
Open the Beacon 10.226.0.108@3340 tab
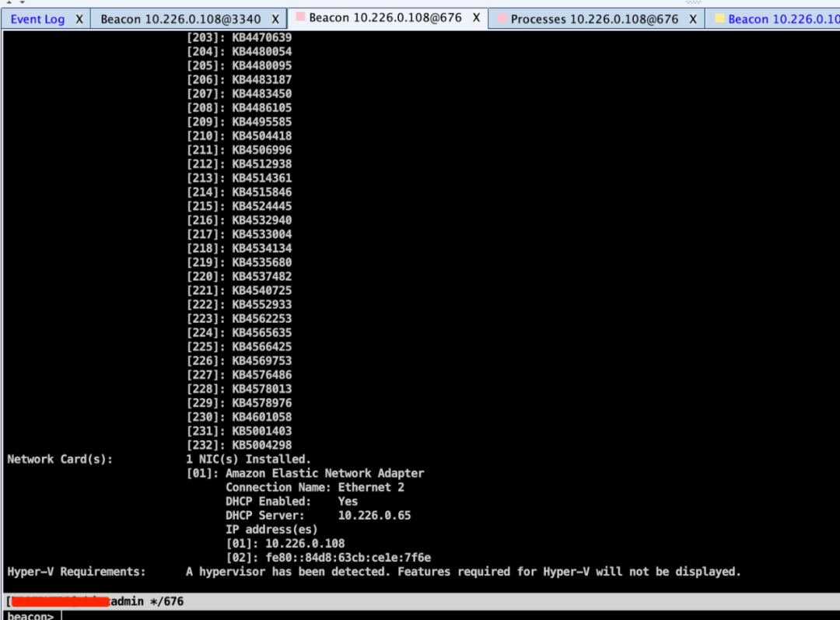(x=182, y=19)
